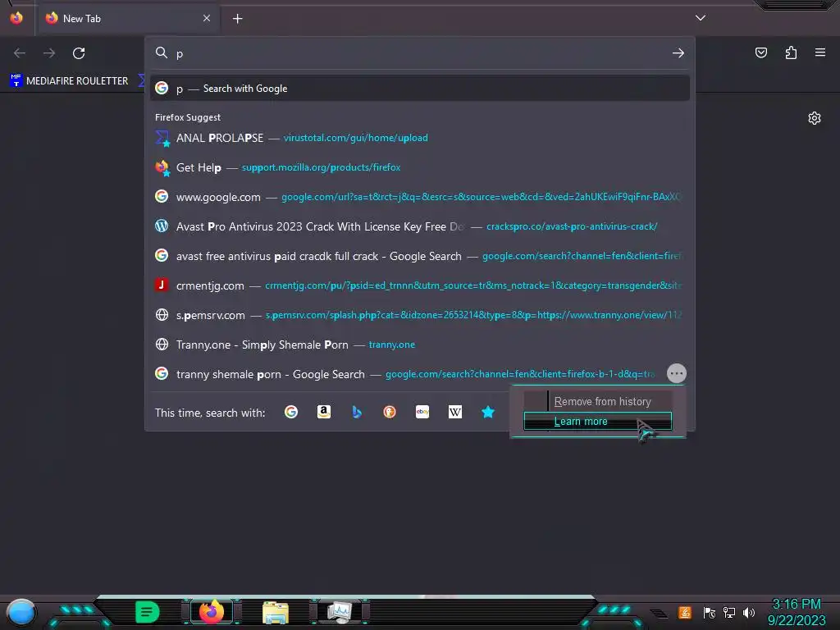Expand the list all tabs chevron
This screenshot has width=840, height=630.
(x=701, y=18)
